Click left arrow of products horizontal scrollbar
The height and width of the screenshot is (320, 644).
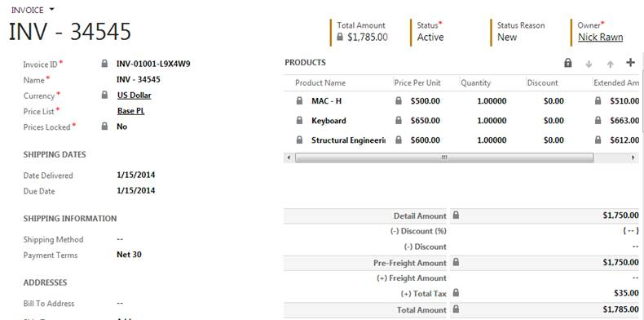(x=289, y=158)
